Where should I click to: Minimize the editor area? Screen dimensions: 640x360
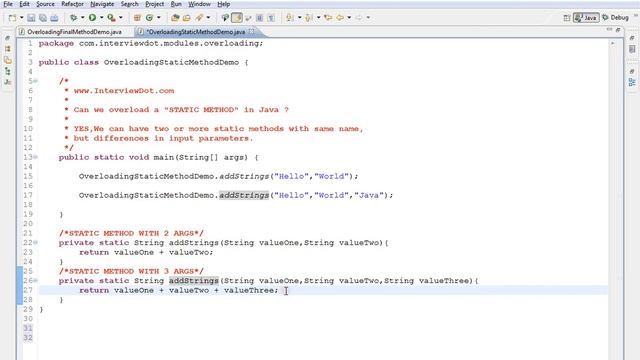pyautogui.click(x=609, y=29)
